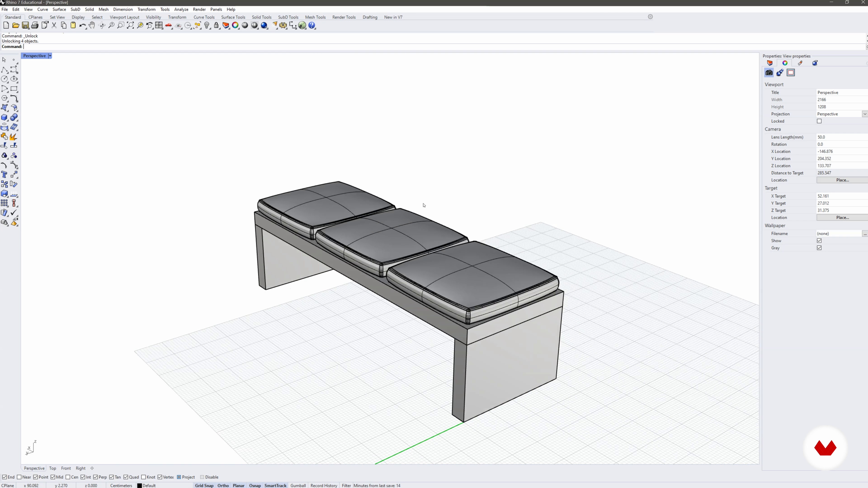Image resolution: width=868 pixels, height=488 pixels.
Task: Select the Polyline tool in left toolbar
Action: click(4, 69)
